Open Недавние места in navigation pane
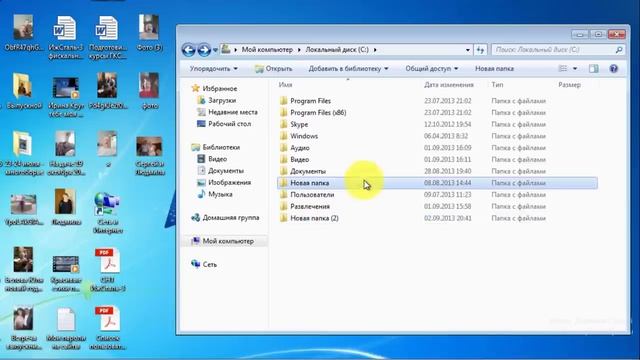640x360 pixels. (x=233, y=112)
